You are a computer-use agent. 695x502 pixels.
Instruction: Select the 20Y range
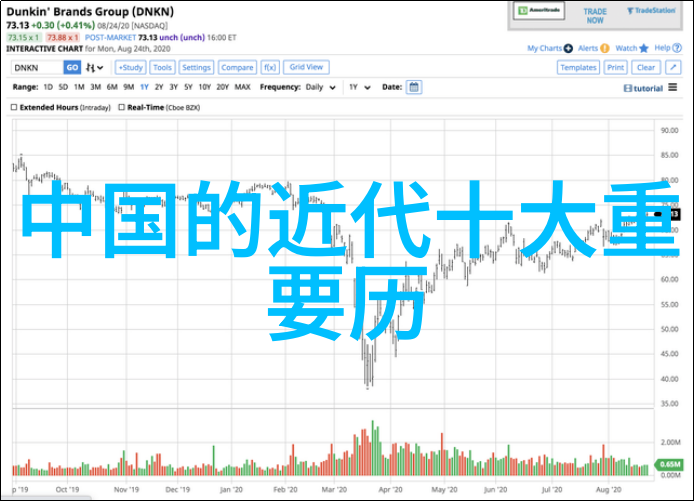[223, 87]
